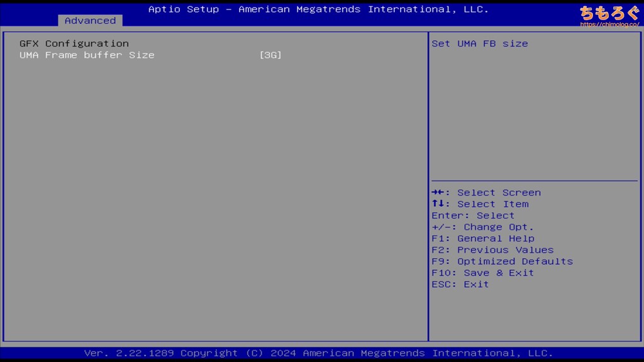Select the UMA Frame buffer Size label
The width and height of the screenshot is (644, 362).
coord(87,55)
